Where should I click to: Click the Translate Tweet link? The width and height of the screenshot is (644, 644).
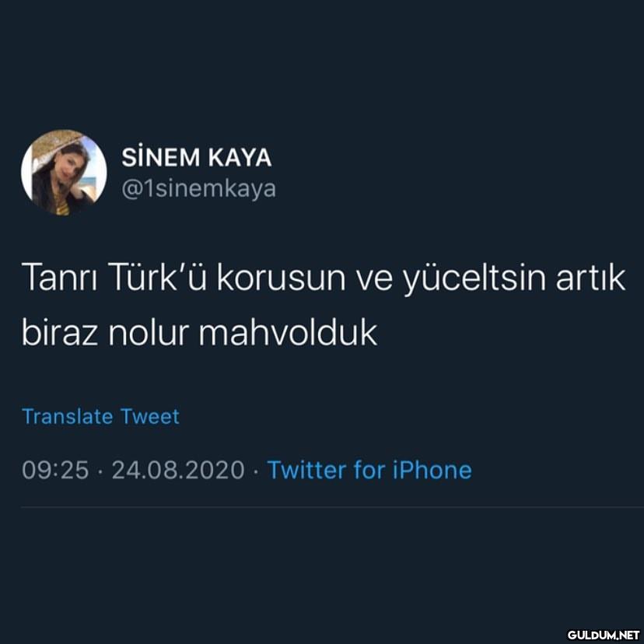point(100,416)
